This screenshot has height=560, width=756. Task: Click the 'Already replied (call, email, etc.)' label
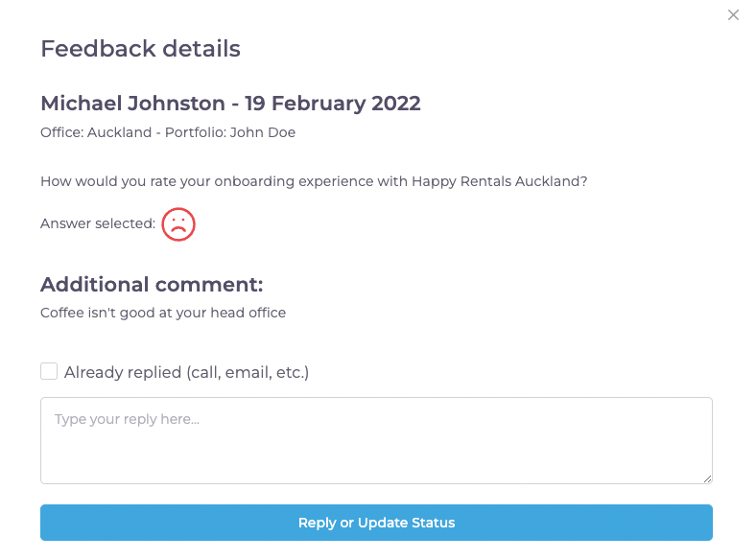tap(186, 372)
